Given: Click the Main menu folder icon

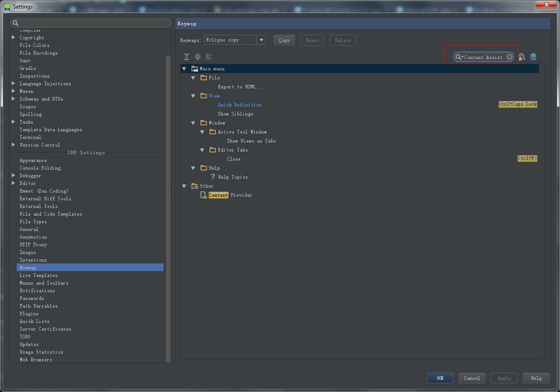Looking at the screenshot, I should (x=195, y=69).
